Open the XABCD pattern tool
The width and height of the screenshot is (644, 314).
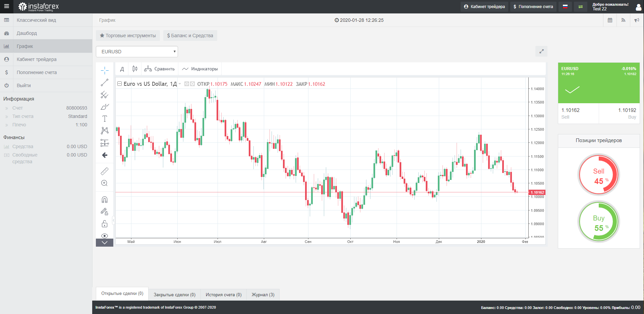pyautogui.click(x=104, y=130)
